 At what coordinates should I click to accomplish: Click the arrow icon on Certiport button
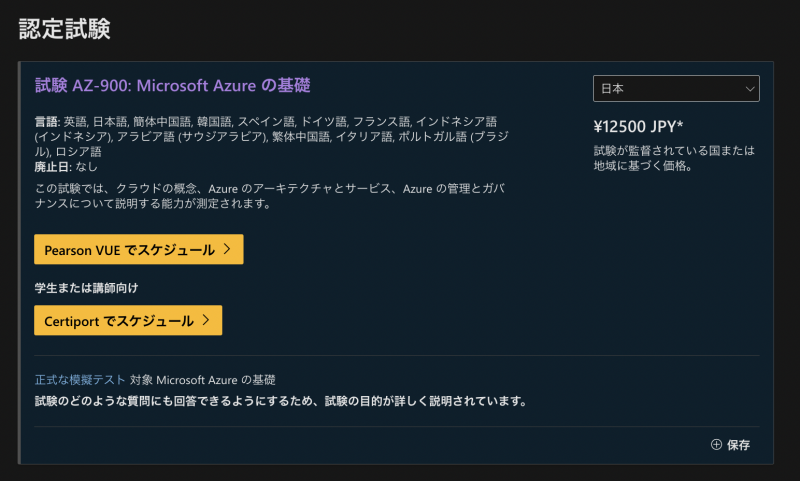[x=205, y=321]
